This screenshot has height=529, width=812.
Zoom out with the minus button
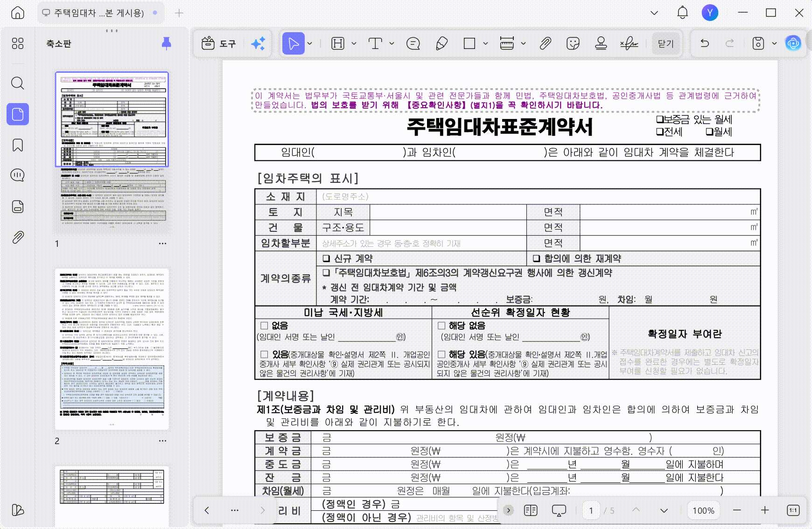[737, 510]
